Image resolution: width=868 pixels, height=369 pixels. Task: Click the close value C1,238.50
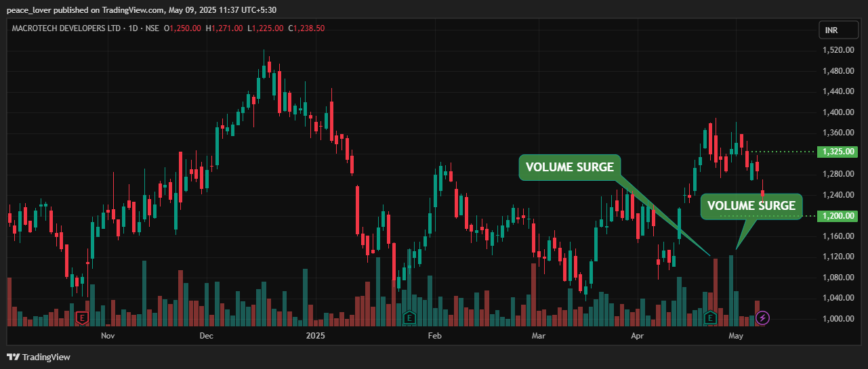[306, 28]
